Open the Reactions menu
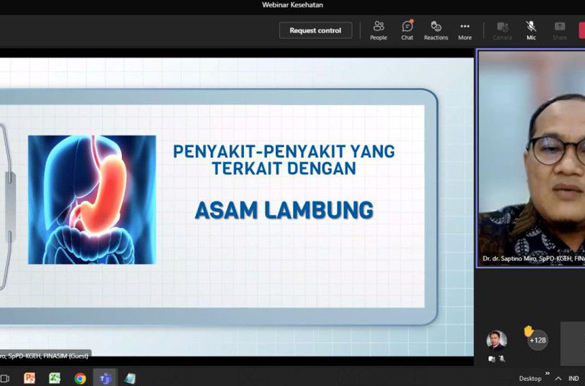This screenshot has width=585, height=386. (436, 31)
